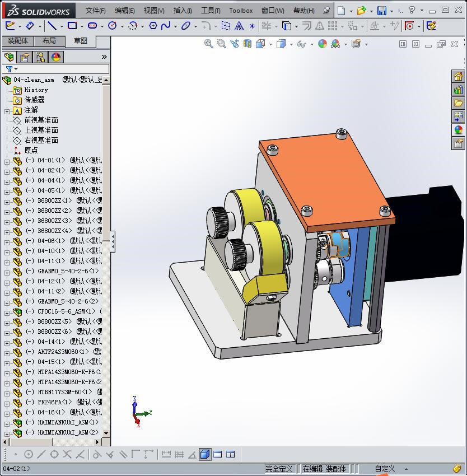The height and width of the screenshot is (476, 467).
Task: Open the Display Style dropdown arrow
Action: point(291,44)
